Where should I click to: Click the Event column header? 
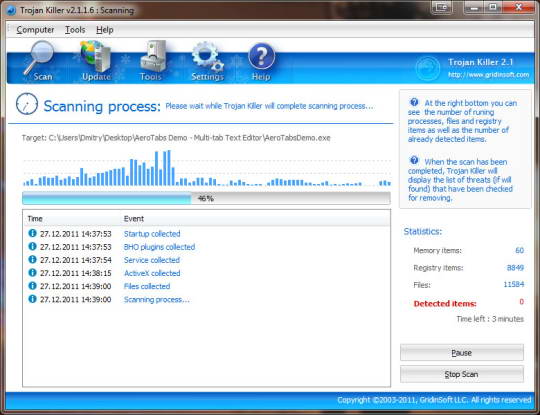coord(255,219)
